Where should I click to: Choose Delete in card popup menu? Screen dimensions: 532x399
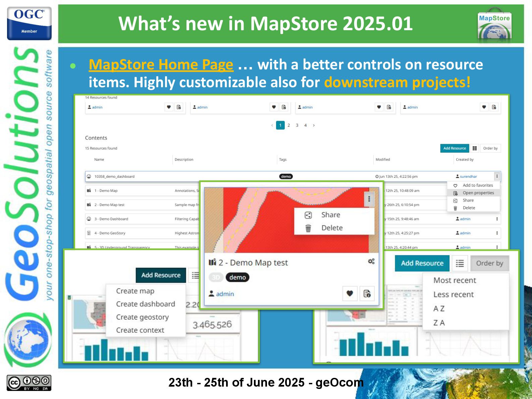pos(334,228)
